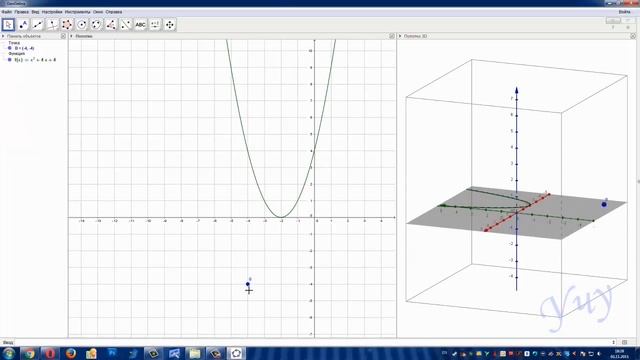Click the blue point in 3D view
The width and height of the screenshot is (640, 360).
click(604, 204)
